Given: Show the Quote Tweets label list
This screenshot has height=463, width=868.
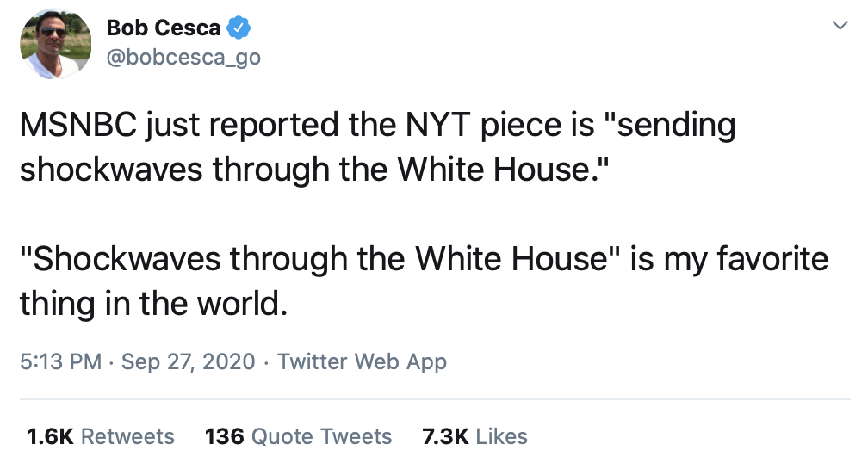Looking at the screenshot, I should pos(322,436).
